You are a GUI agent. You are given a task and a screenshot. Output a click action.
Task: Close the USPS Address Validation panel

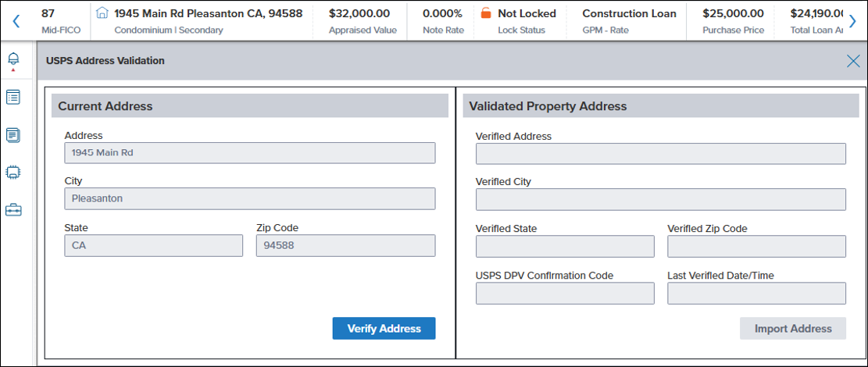pos(853,61)
